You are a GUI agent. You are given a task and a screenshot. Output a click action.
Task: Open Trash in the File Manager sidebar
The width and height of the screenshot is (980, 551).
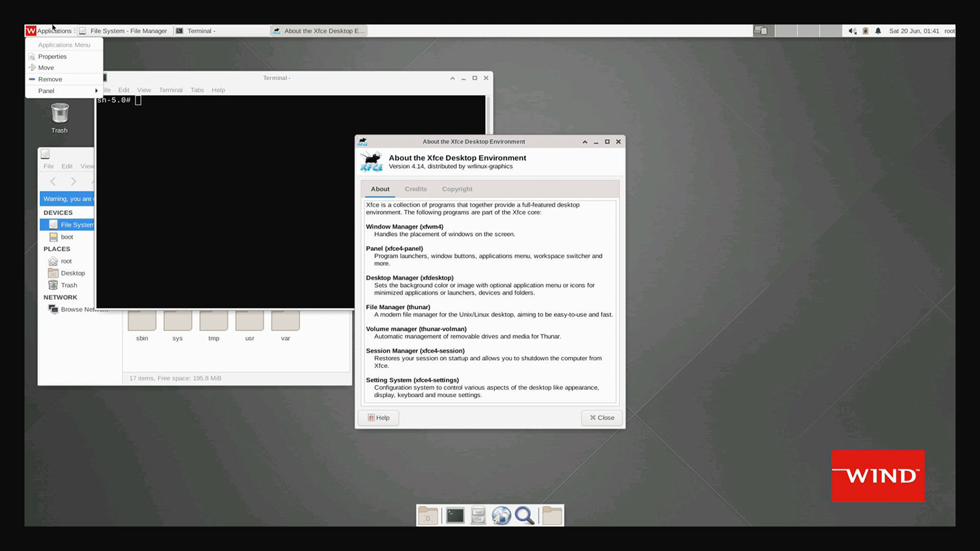[x=67, y=285]
